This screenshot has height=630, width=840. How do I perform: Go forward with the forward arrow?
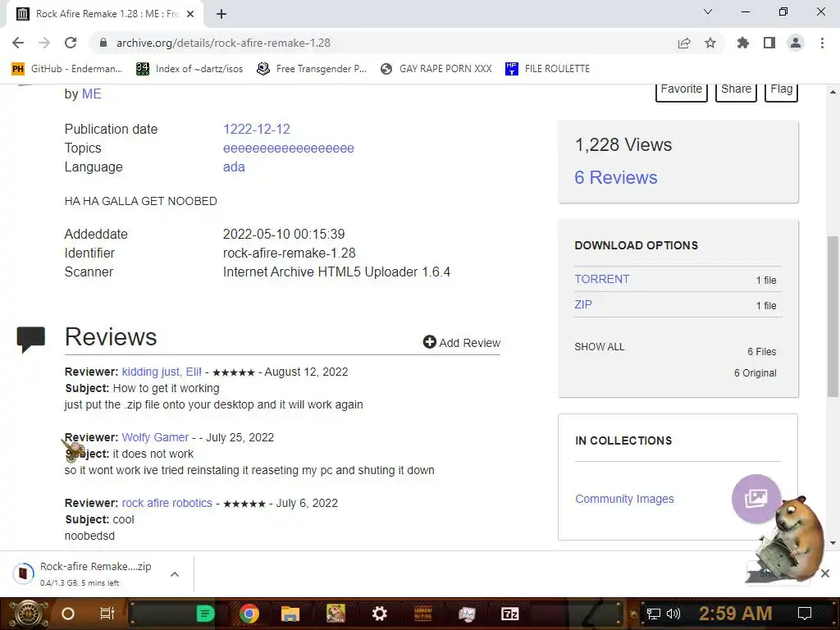[44, 43]
